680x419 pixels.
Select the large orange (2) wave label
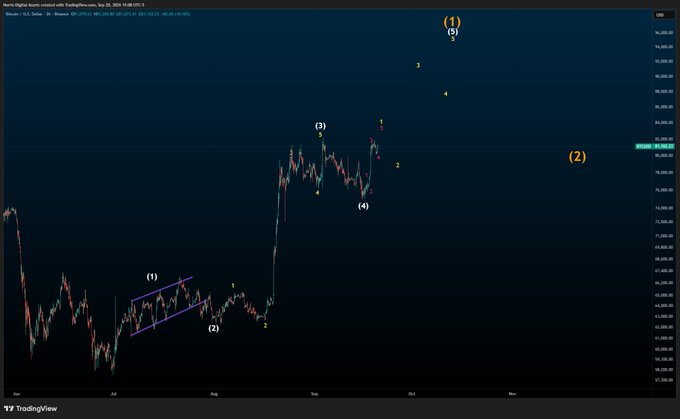click(x=577, y=156)
